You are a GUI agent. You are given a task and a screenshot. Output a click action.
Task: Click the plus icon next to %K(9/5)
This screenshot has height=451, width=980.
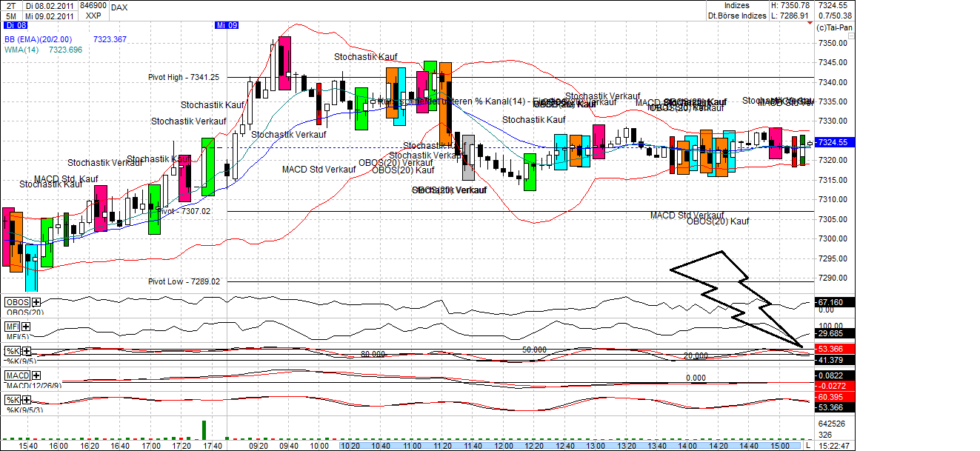(26, 350)
